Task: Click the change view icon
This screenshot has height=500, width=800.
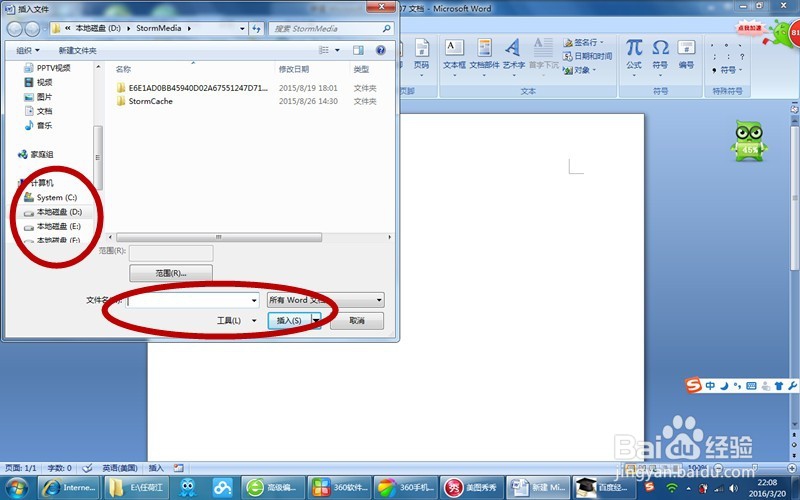Action: [323, 50]
